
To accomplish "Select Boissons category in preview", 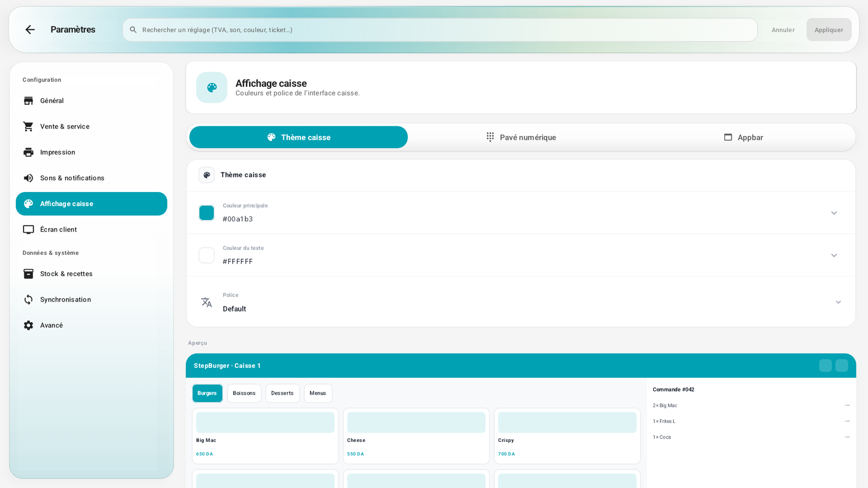I will tap(244, 393).
